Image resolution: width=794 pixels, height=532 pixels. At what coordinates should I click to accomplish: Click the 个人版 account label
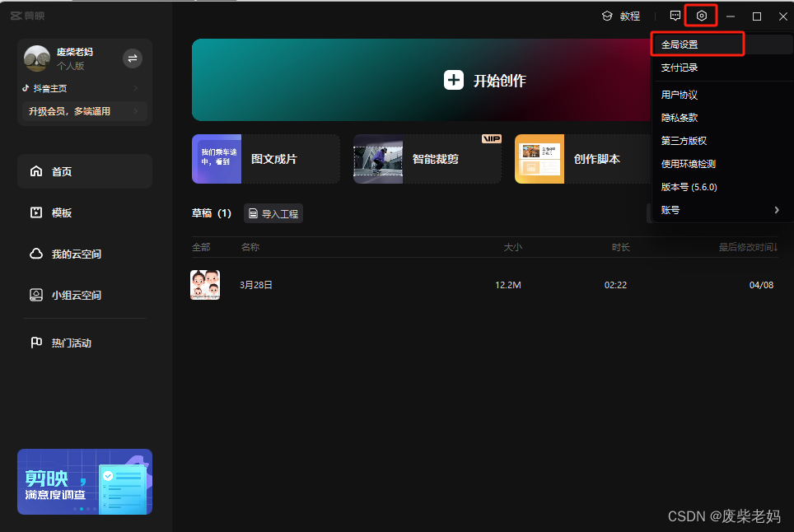[x=70, y=66]
